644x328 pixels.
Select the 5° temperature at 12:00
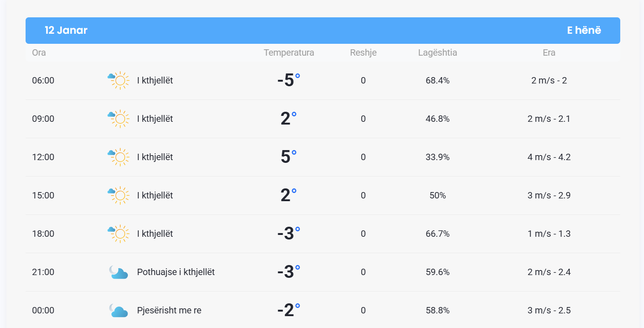[x=288, y=157]
